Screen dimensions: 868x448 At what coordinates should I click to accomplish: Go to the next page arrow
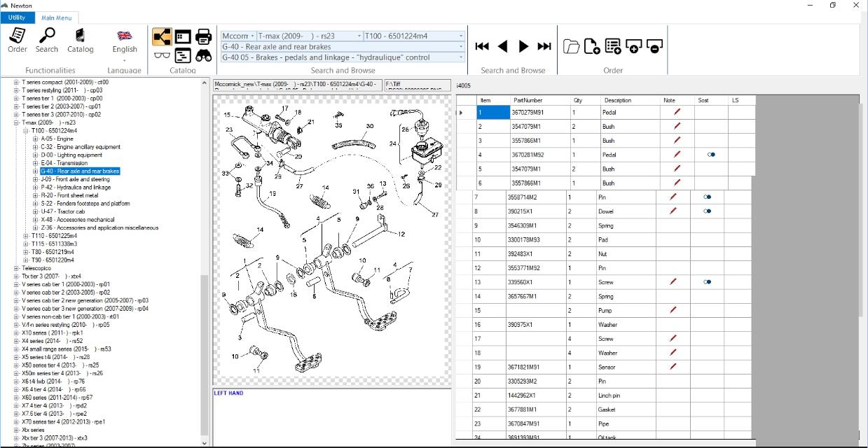pos(523,46)
